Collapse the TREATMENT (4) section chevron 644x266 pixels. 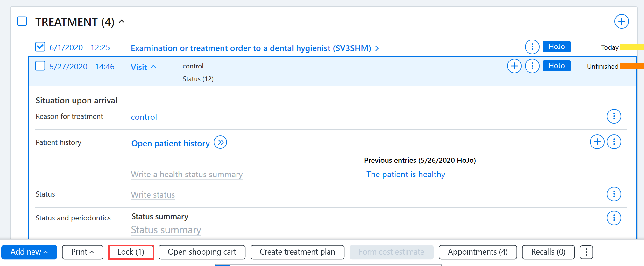tap(122, 22)
